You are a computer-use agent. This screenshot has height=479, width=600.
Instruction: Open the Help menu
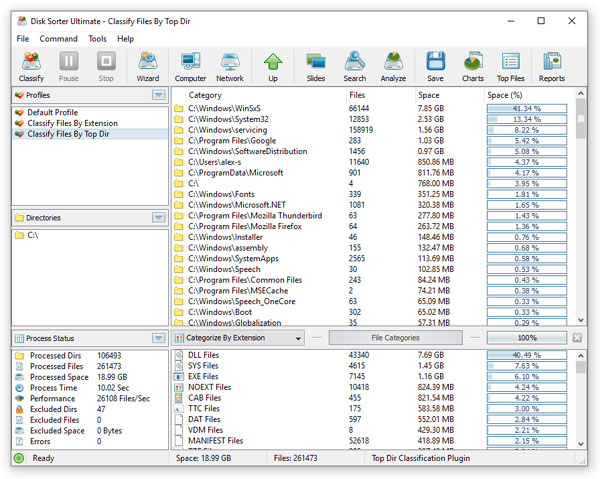tap(126, 39)
